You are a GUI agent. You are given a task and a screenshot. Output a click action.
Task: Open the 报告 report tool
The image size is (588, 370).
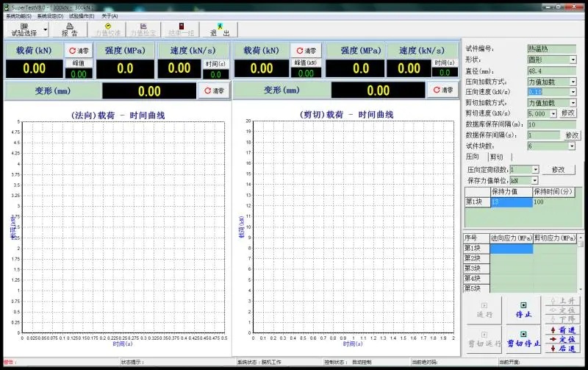(x=69, y=29)
